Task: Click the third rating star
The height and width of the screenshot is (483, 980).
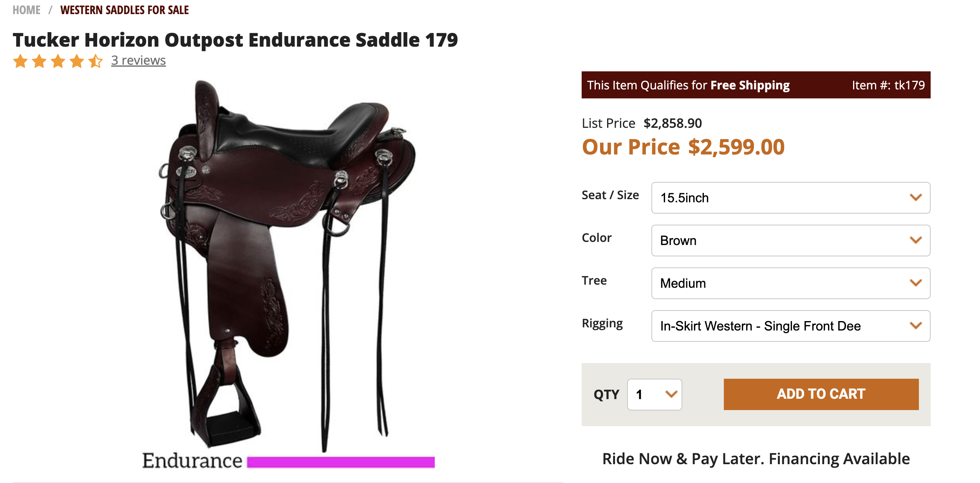Action: click(58, 61)
